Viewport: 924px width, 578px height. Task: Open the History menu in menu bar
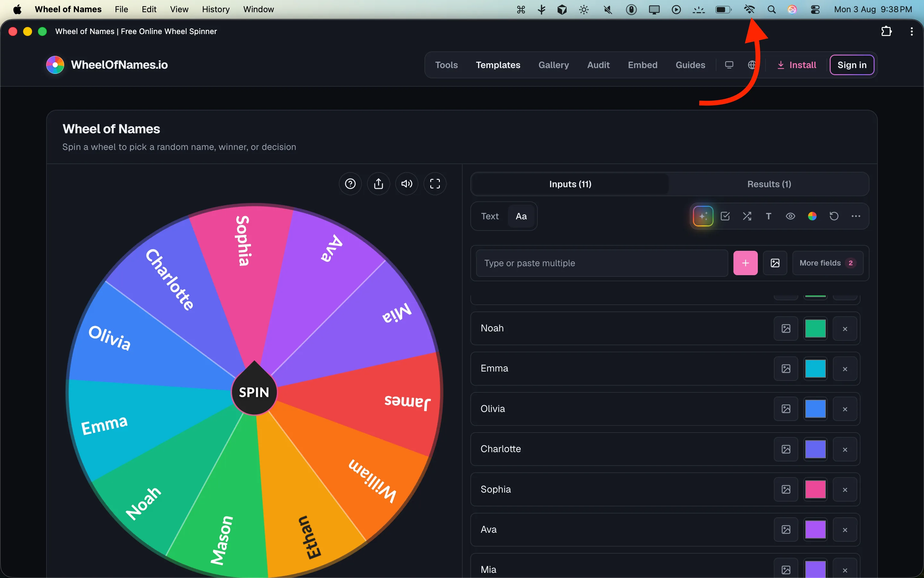click(216, 9)
